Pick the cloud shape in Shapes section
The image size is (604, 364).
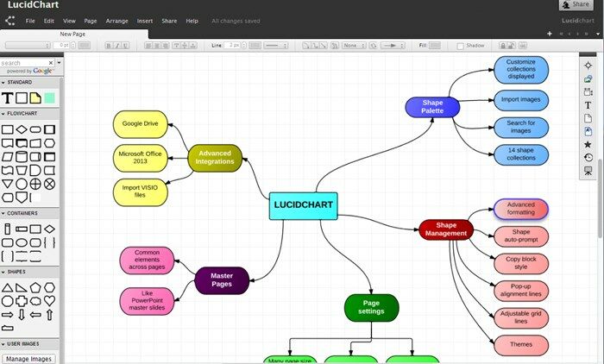pos(35,301)
